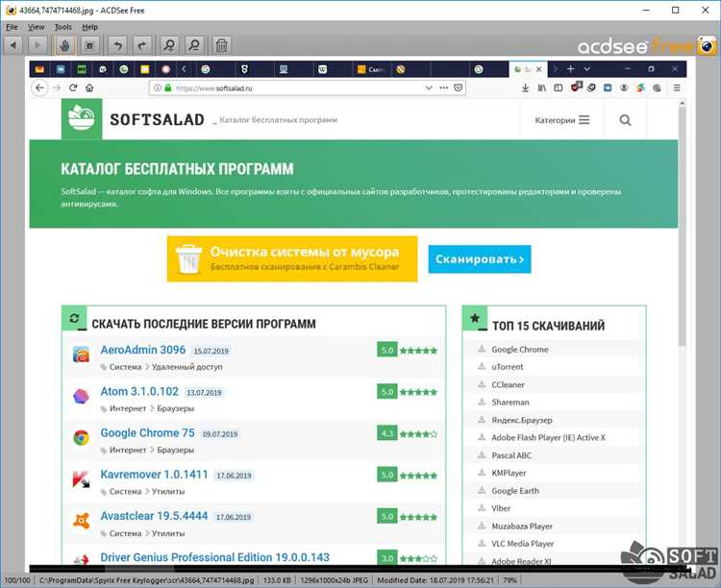Rotate the image left
The height and width of the screenshot is (588, 721).
(x=117, y=45)
